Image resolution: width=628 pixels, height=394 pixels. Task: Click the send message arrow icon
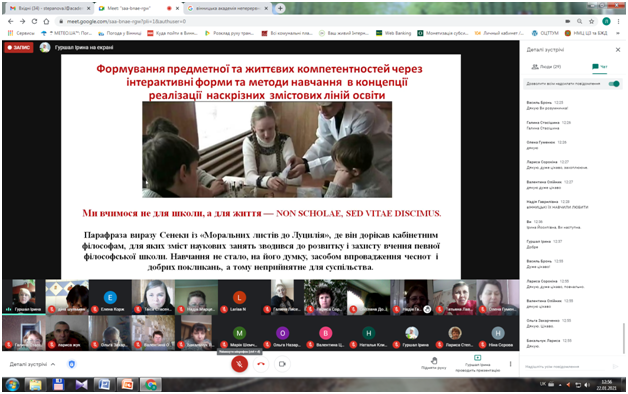[x=616, y=366]
